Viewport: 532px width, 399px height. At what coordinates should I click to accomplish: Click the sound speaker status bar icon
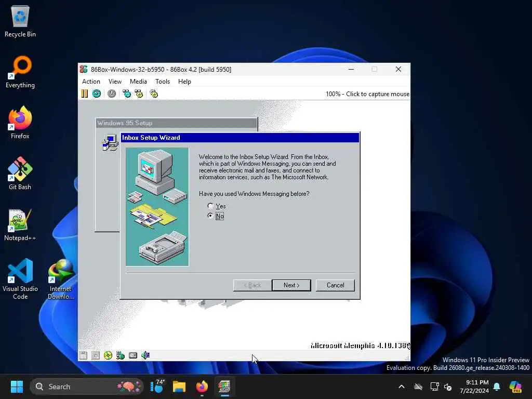[145, 355]
